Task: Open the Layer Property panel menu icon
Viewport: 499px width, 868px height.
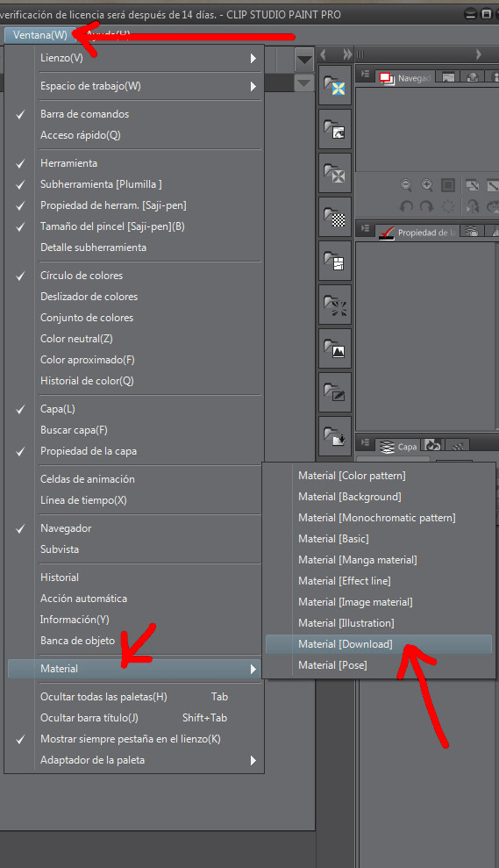Action: (365, 228)
